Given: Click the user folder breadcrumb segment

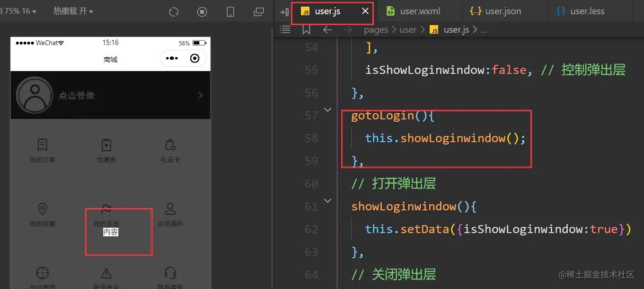Looking at the screenshot, I should pyautogui.click(x=408, y=30).
